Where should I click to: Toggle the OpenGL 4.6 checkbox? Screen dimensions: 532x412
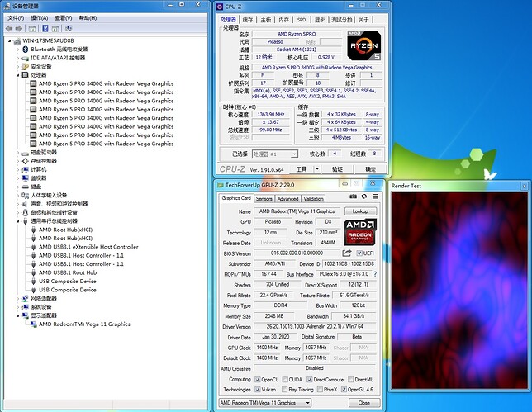click(x=344, y=389)
